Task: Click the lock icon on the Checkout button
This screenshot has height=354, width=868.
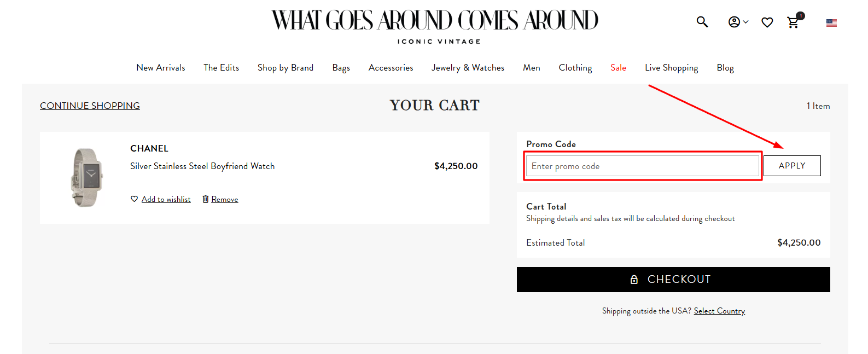Action: click(x=634, y=279)
